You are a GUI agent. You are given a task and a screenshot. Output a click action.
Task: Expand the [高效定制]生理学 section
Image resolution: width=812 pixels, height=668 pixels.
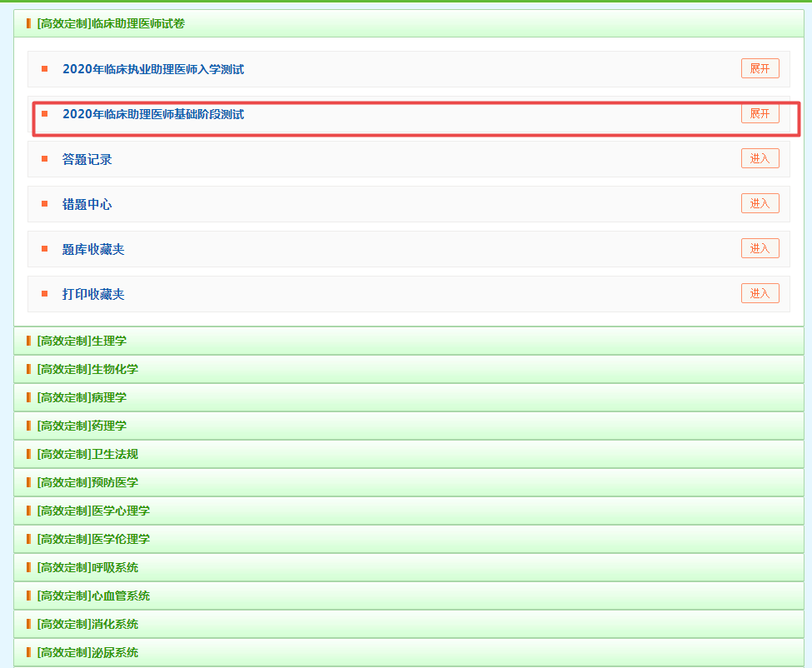(x=82, y=341)
